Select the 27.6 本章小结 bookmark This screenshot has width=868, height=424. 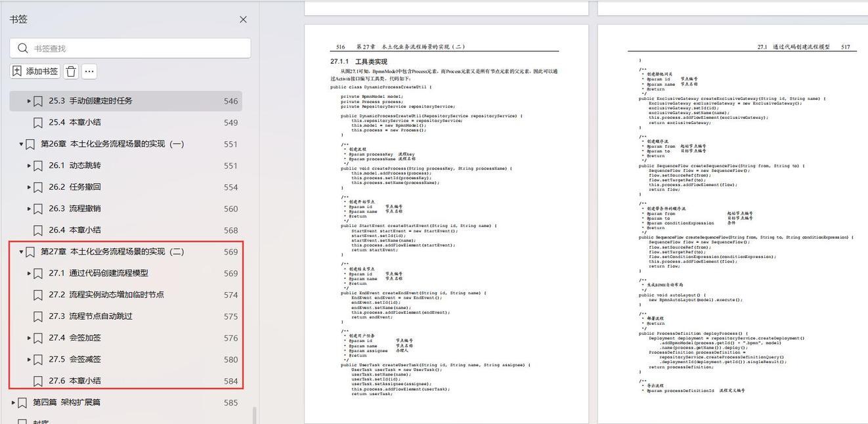click(75, 381)
